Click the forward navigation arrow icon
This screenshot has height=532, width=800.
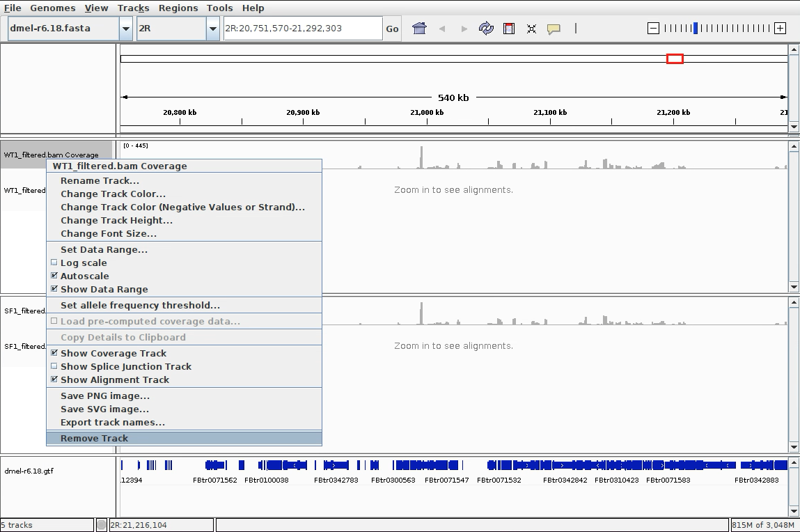(x=464, y=29)
